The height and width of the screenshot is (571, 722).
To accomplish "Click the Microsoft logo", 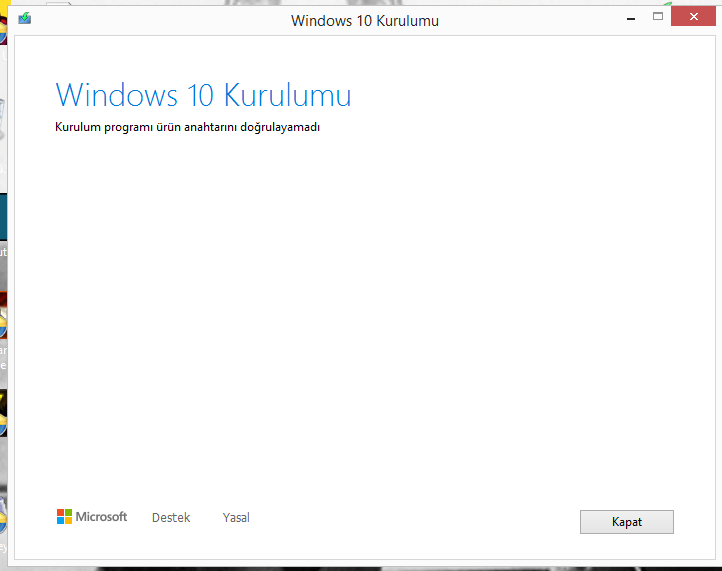I will (92, 517).
